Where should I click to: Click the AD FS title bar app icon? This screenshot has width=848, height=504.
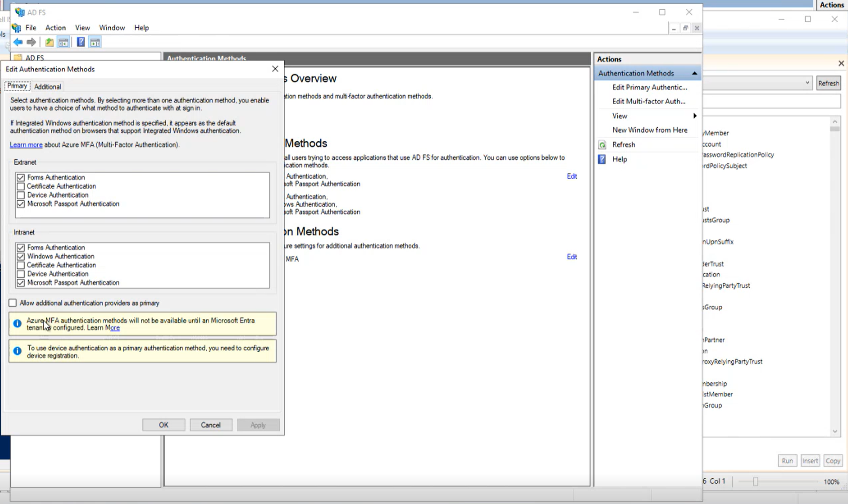pyautogui.click(x=20, y=12)
